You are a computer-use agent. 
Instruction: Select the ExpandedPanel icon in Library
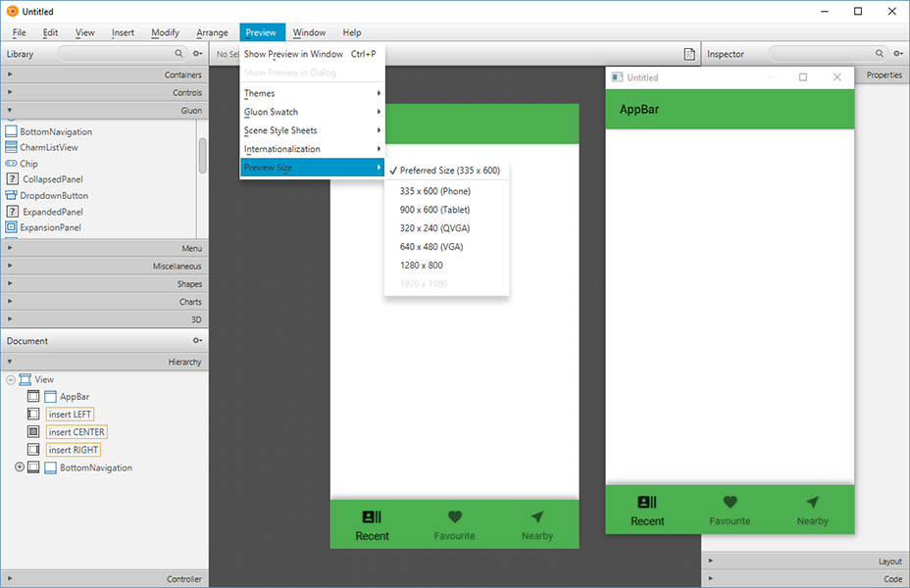12,212
